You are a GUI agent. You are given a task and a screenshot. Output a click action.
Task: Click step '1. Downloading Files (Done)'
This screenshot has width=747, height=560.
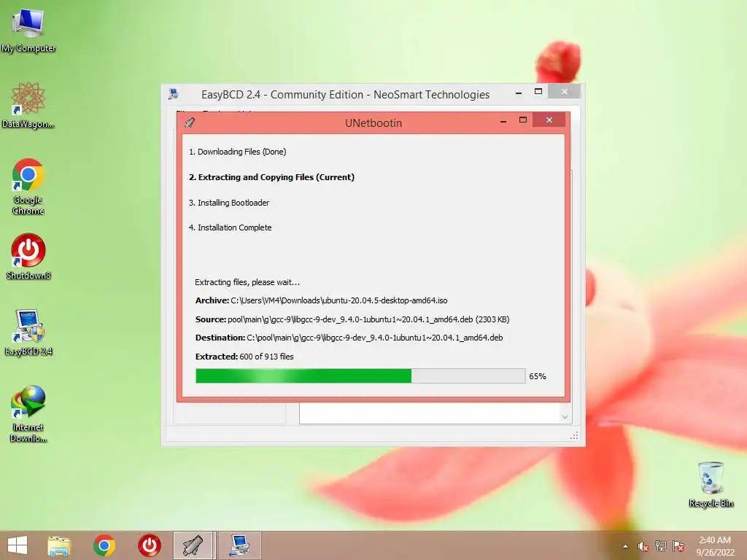(x=237, y=152)
